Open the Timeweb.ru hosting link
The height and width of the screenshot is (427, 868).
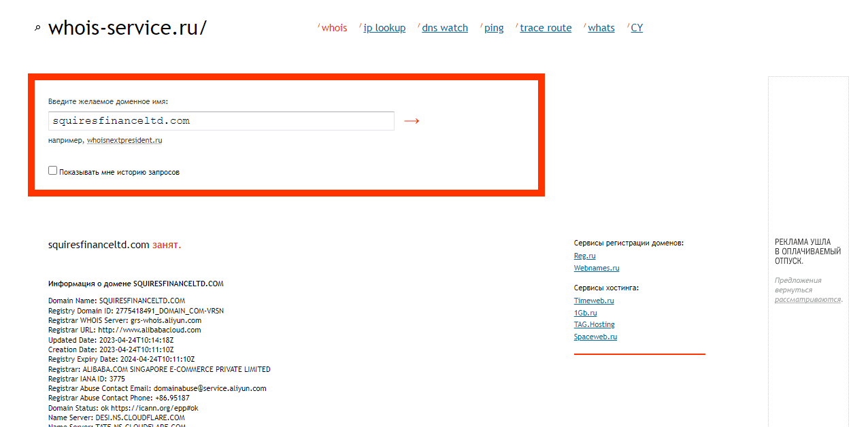pos(594,301)
